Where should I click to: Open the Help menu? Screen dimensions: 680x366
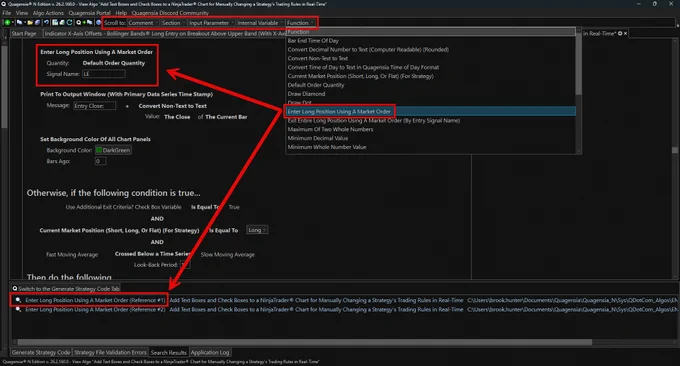121,13
